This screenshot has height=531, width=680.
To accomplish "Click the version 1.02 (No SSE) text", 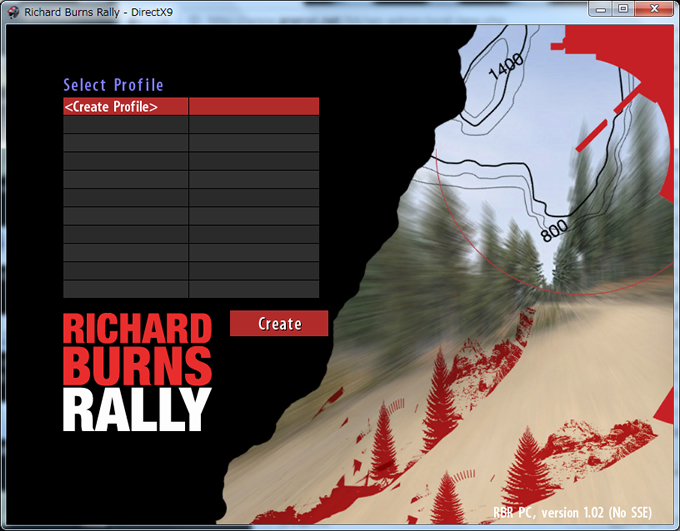I will pos(597,512).
